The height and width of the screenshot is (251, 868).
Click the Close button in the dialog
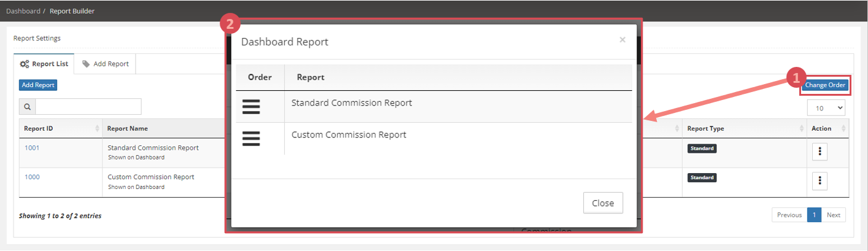603,203
